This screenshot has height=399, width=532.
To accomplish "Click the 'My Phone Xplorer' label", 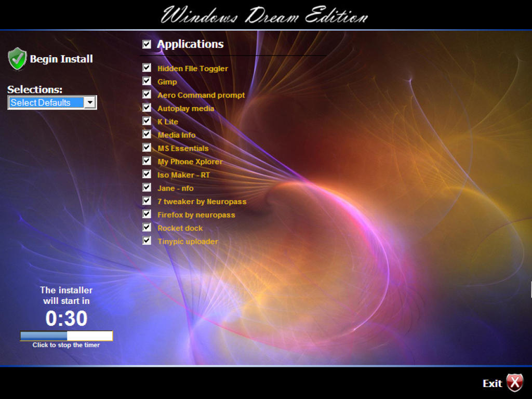I will [x=190, y=162].
